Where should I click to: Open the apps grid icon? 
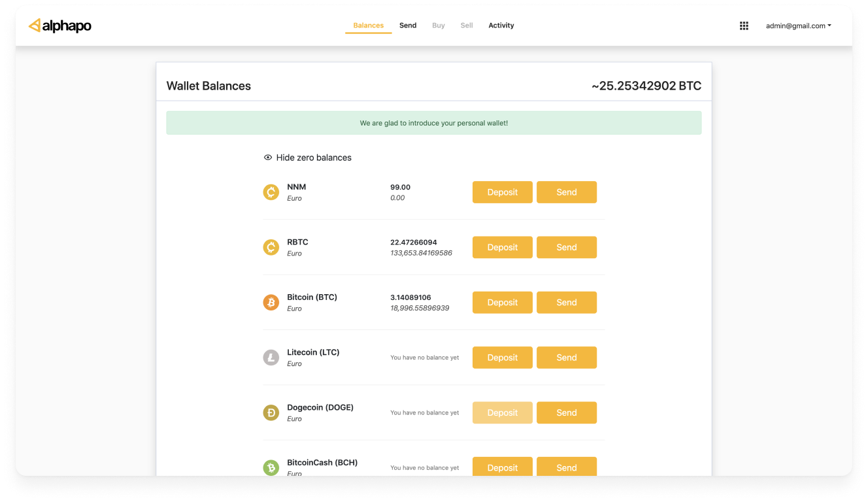[x=744, y=25]
